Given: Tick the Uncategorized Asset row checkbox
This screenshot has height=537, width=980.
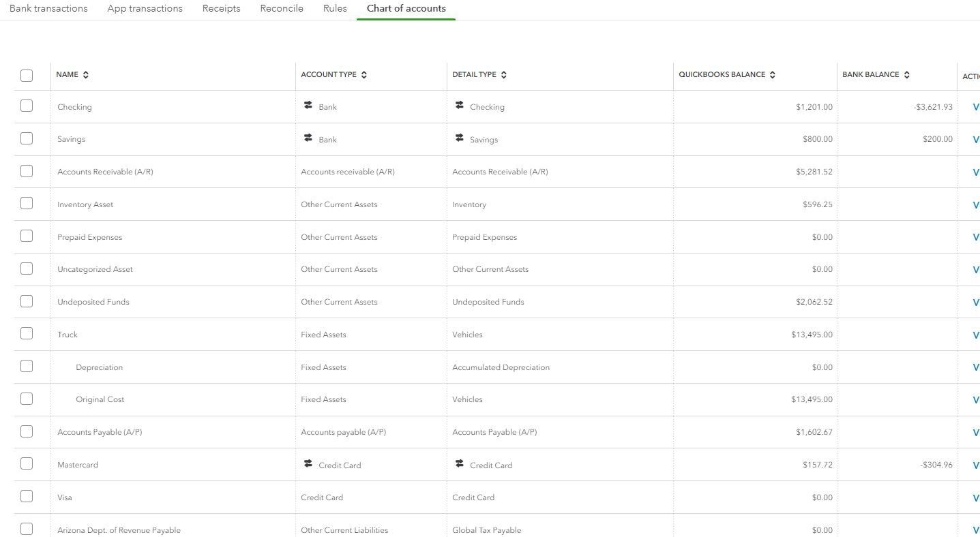Looking at the screenshot, I should (x=27, y=268).
